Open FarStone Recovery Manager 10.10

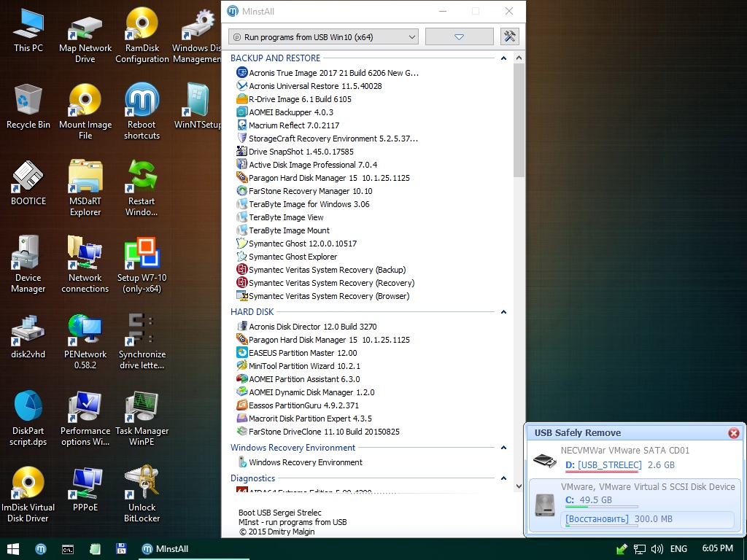click(304, 191)
